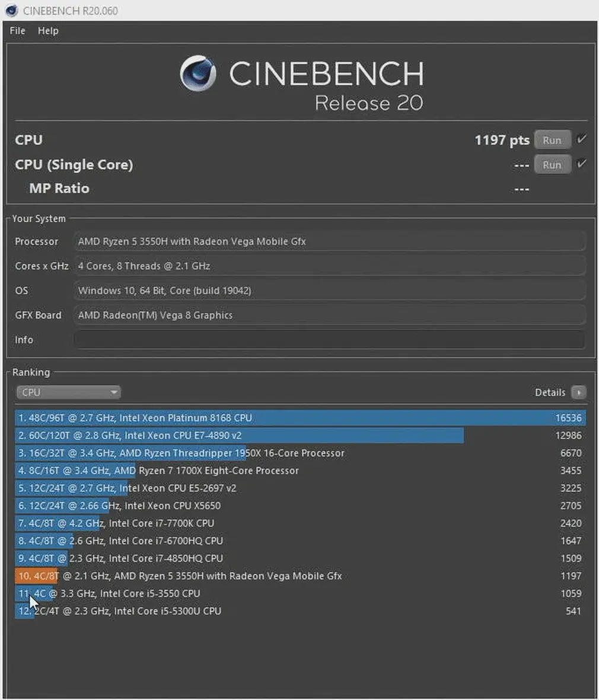Click the Processor name field
This screenshot has width=599, height=700.
pyautogui.click(x=330, y=241)
